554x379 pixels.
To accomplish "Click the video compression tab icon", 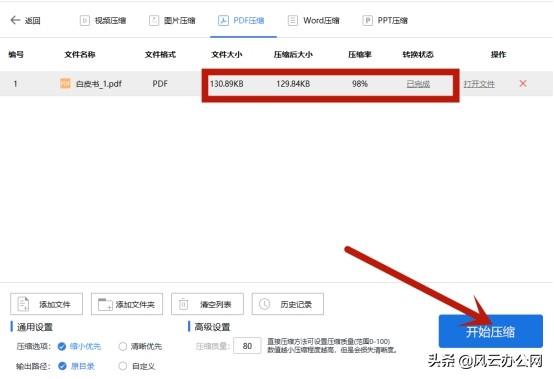I will 84,20.
